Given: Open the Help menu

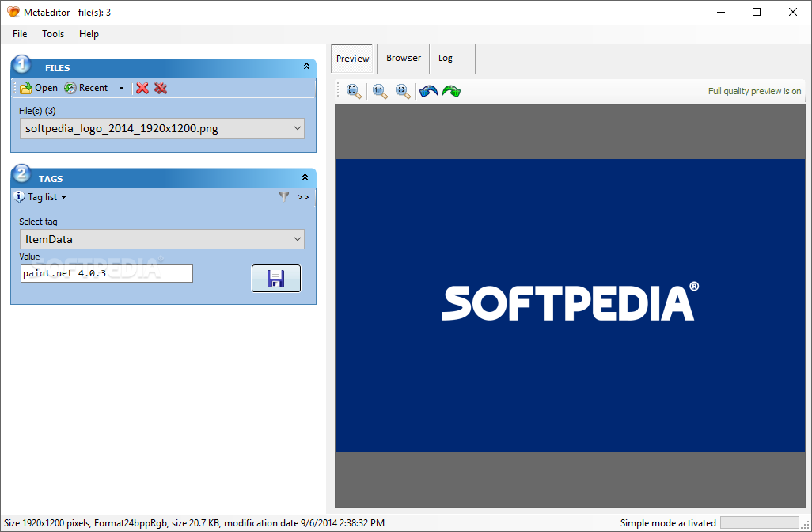Looking at the screenshot, I should [x=89, y=34].
